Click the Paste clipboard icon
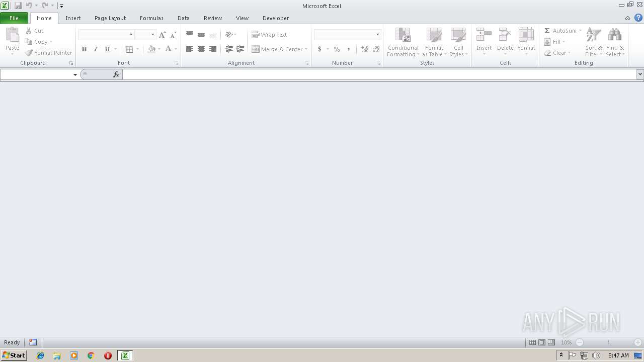Image resolution: width=644 pixels, height=362 pixels. coord(12,35)
